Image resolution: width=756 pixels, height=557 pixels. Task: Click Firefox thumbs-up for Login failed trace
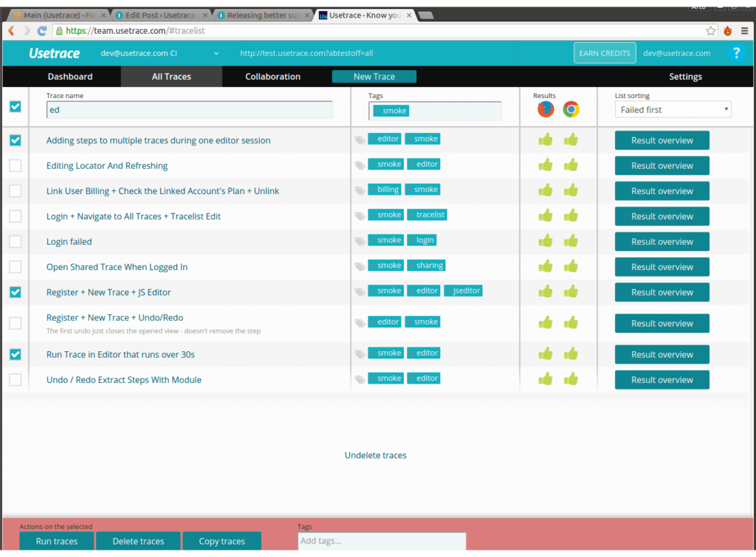(546, 241)
